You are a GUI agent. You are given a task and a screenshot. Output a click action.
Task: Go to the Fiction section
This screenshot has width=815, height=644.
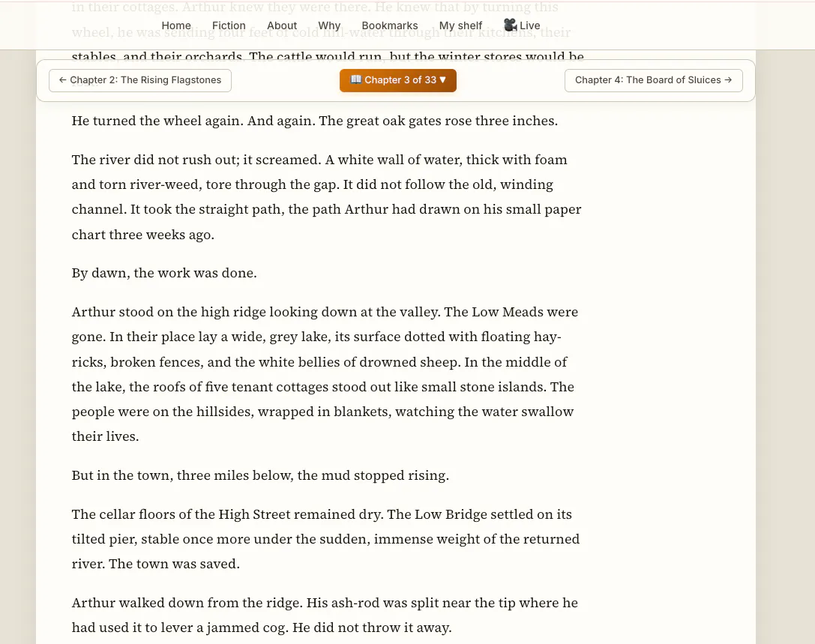[x=229, y=25]
